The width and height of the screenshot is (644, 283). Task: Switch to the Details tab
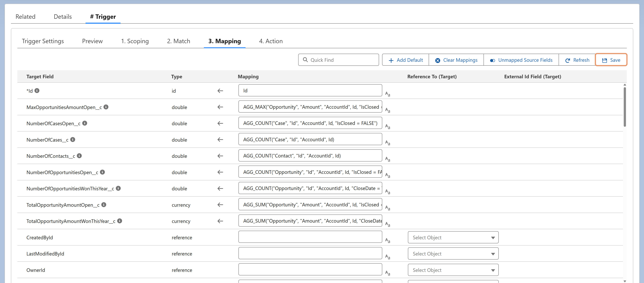click(63, 17)
